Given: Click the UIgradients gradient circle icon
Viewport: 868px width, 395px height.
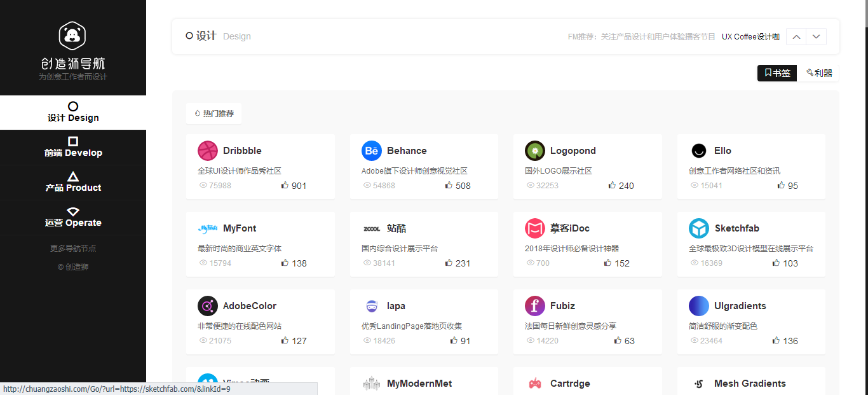Looking at the screenshot, I should (x=699, y=306).
